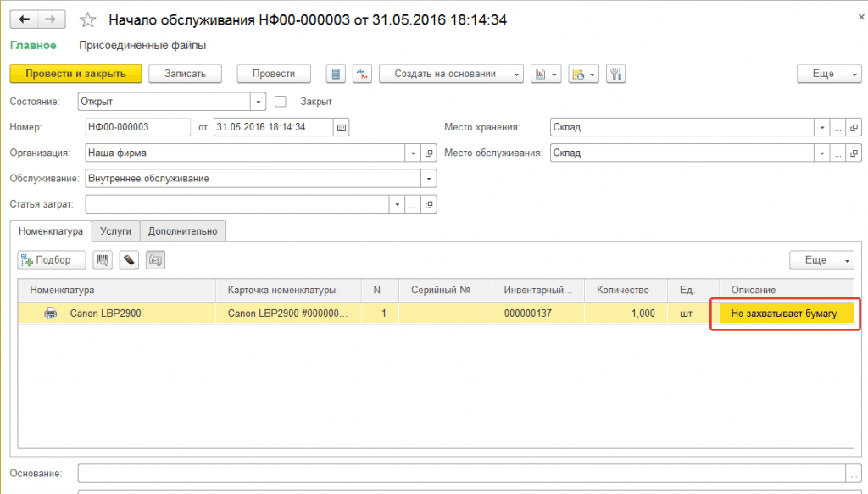Open the table's Еще menu dropdown
Screen dimensions: 868x494
[x=821, y=260]
